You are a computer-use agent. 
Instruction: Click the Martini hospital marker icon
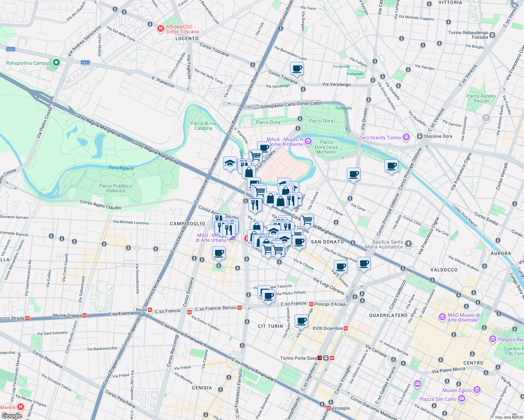tap(21, 407)
